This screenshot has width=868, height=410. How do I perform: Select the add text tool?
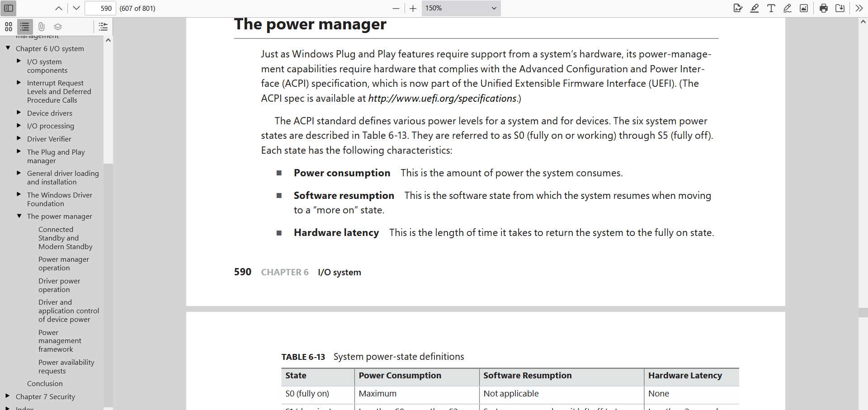(x=771, y=8)
